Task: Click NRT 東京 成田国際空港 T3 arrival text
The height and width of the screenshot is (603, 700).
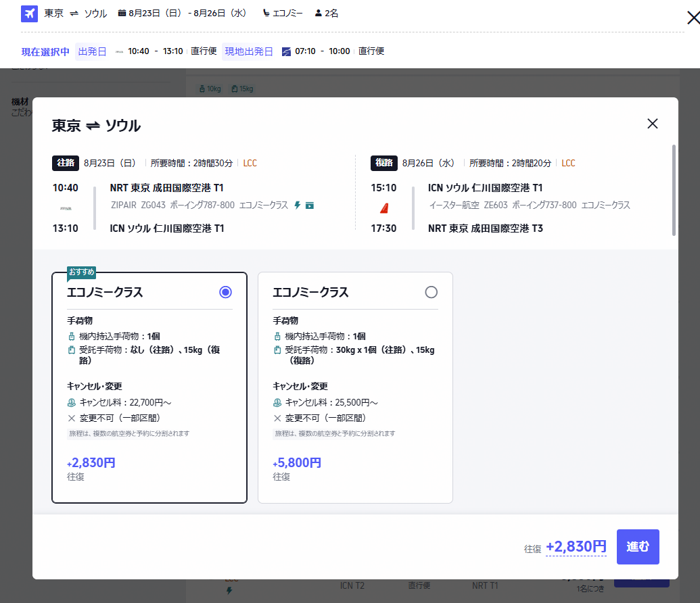Action: pos(486,228)
